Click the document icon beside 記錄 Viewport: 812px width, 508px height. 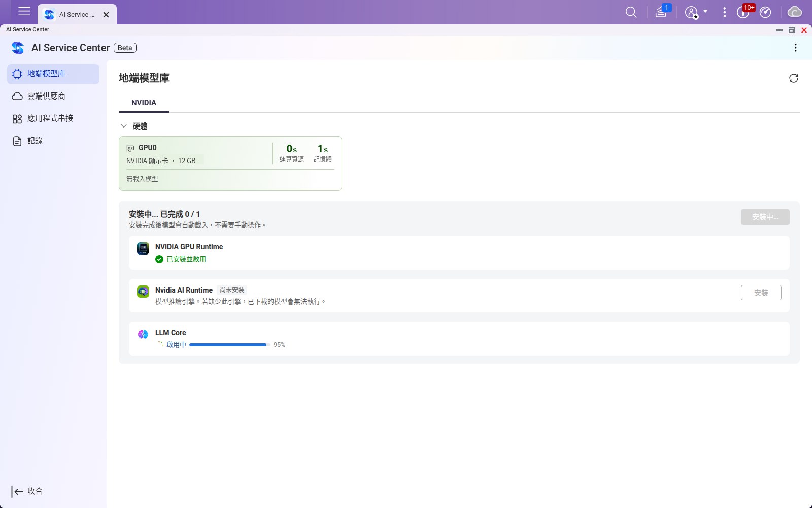point(17,141)
